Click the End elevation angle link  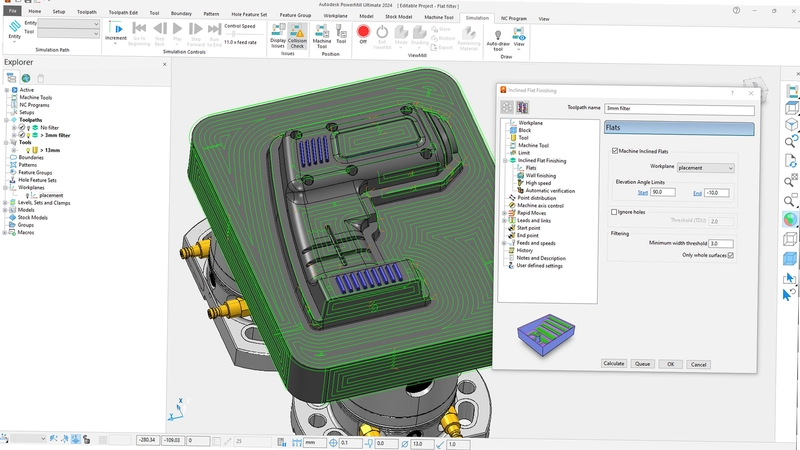[x=697, y=193]
